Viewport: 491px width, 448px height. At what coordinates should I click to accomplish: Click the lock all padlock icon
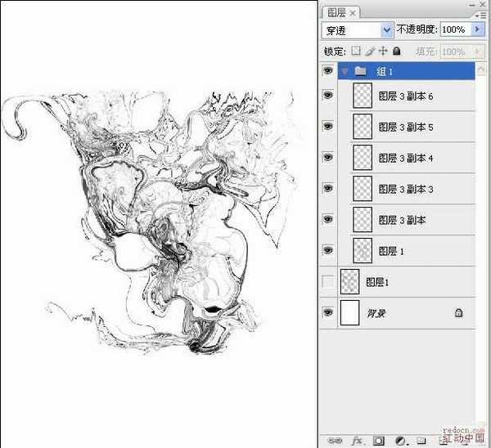[394, 51]
